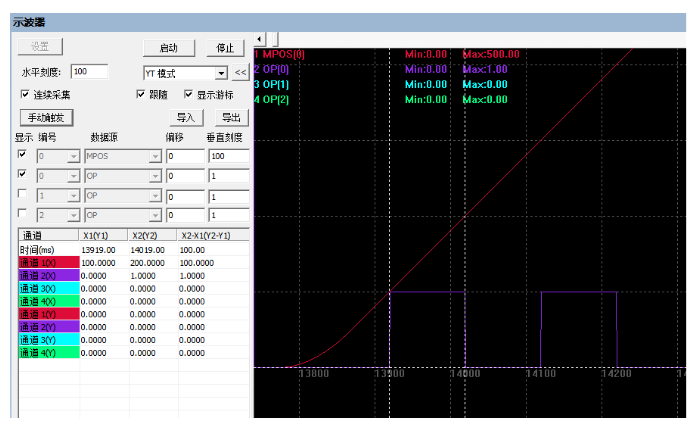Screen dimensions: 697x428
Task: Open the 编号 dropdown of second row
Action: [73, 176]
